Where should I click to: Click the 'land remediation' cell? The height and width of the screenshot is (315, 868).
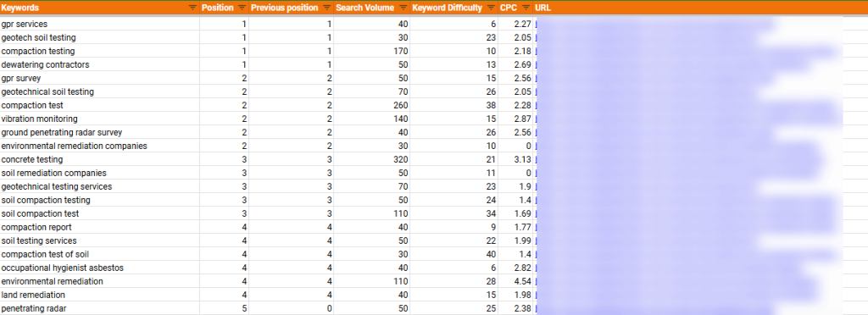coord(100,296)
